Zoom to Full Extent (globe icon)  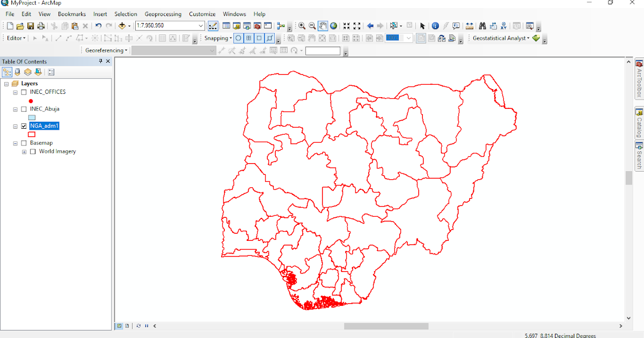[x=333, y=25]
